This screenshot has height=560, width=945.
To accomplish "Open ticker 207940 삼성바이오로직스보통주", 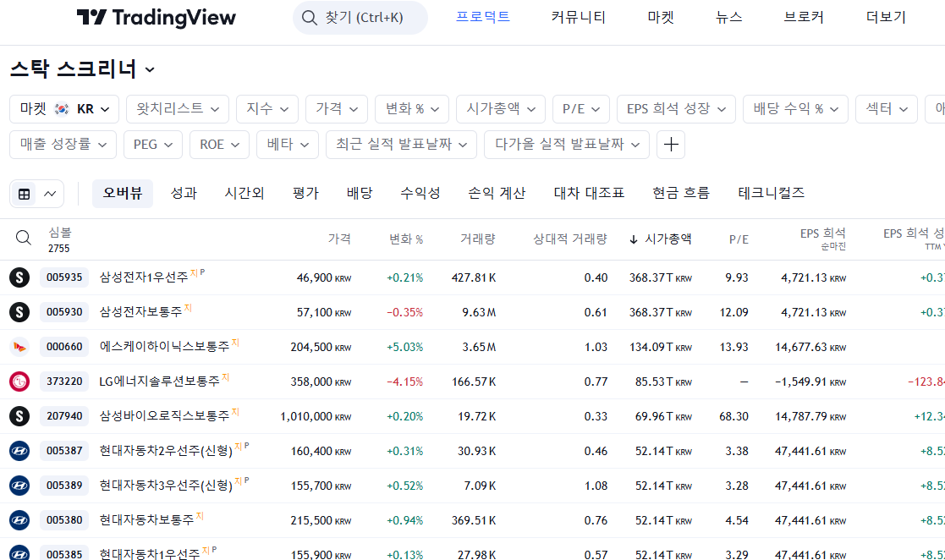I will (x=64, y=416).
